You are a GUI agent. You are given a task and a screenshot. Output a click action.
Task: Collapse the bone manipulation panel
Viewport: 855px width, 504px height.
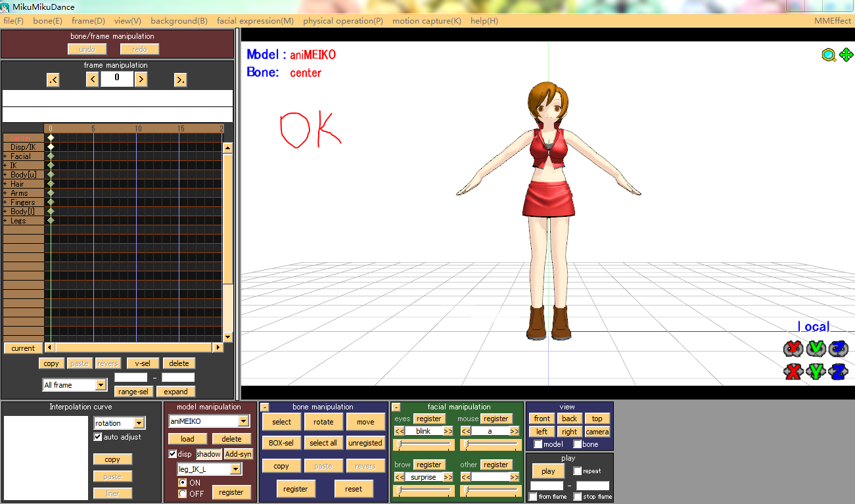click(265, 407)
